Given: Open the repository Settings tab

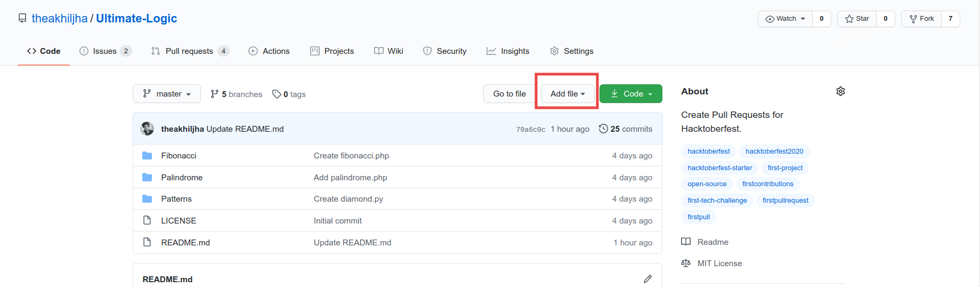Looking at the screenshot, I should pos(572,51).
